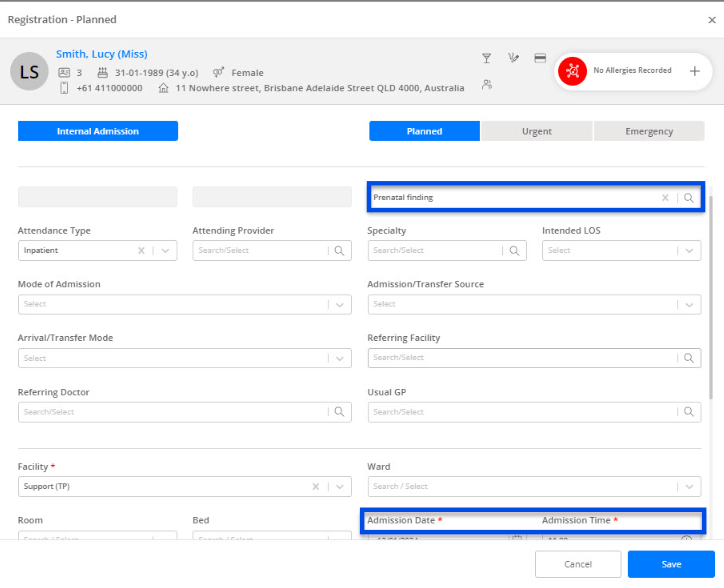
Task: Click the Referring Doctor search icon
Action: 340,412
